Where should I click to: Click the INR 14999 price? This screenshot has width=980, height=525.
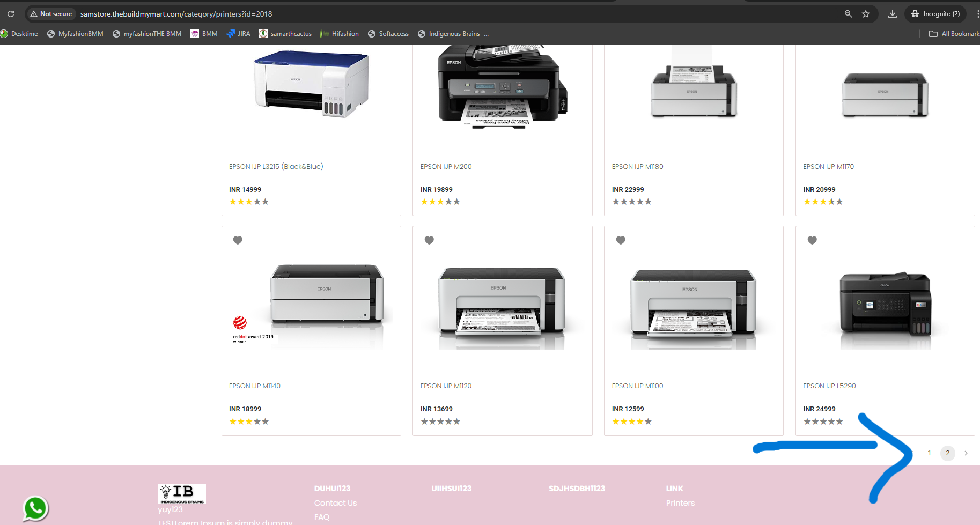245,190
